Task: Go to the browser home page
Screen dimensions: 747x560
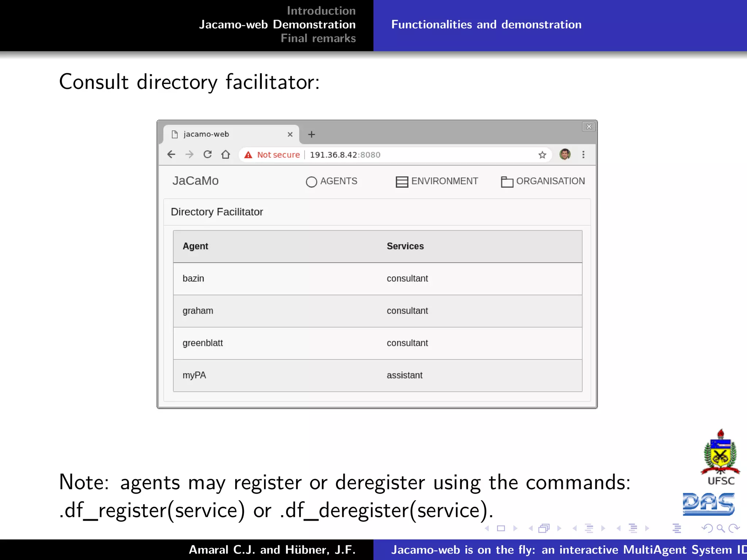Action: [226, 154]
